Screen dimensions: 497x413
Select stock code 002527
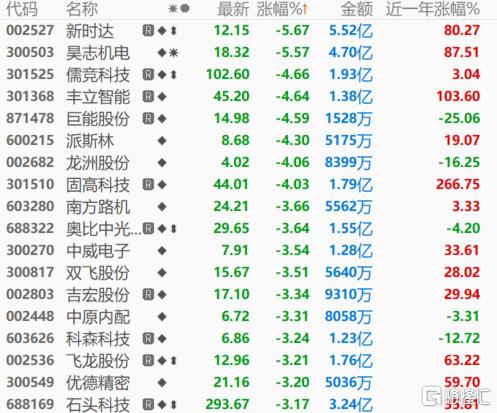[30, 31]
